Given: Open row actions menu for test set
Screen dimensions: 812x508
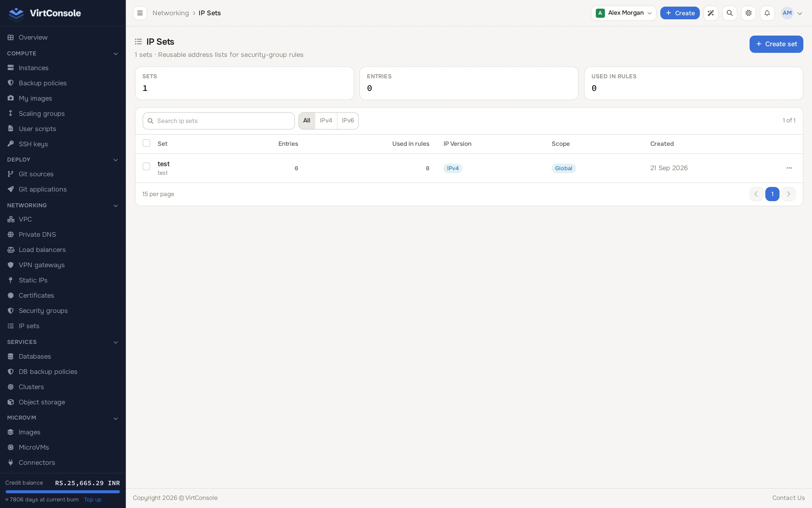Looking at the screenshot, I should pos(789,168).
